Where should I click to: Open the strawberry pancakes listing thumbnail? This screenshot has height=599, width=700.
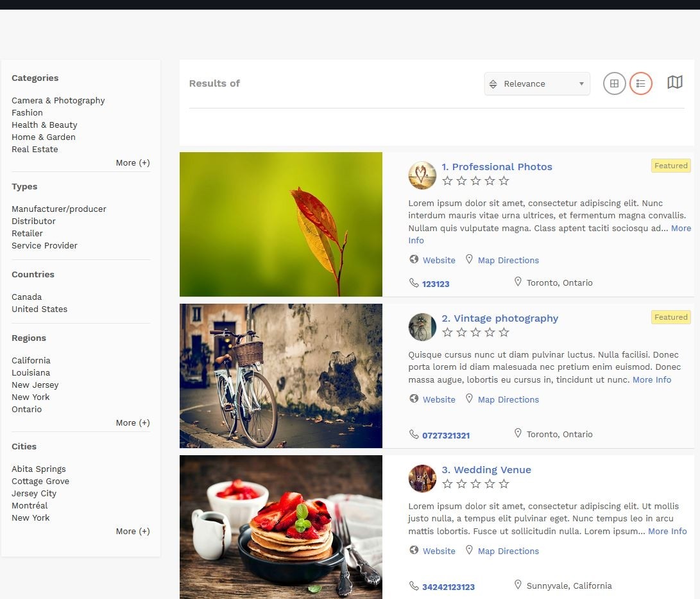pyautogui.click(x=281, y=527)
